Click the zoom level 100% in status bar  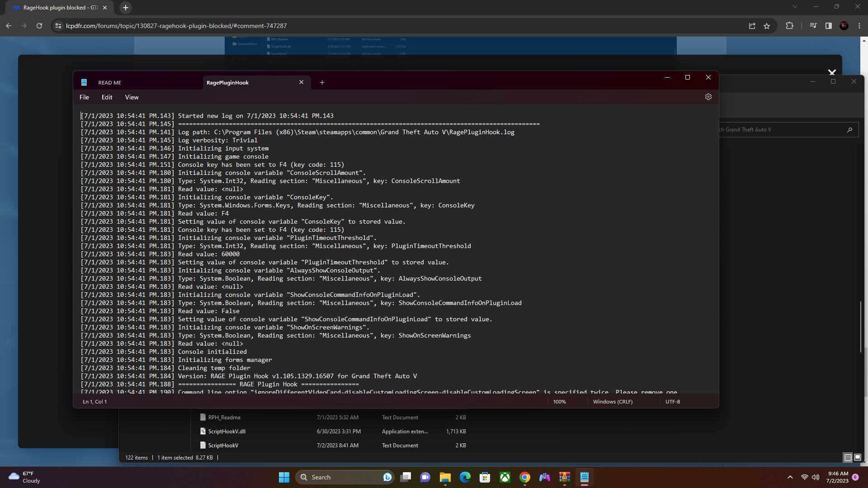[x=559, y=402]
